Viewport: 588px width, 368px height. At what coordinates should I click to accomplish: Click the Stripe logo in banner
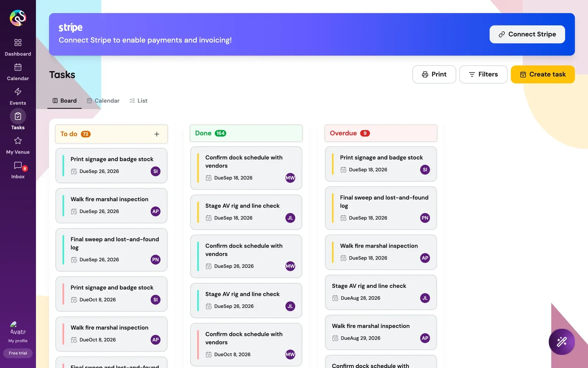point(71,28)
